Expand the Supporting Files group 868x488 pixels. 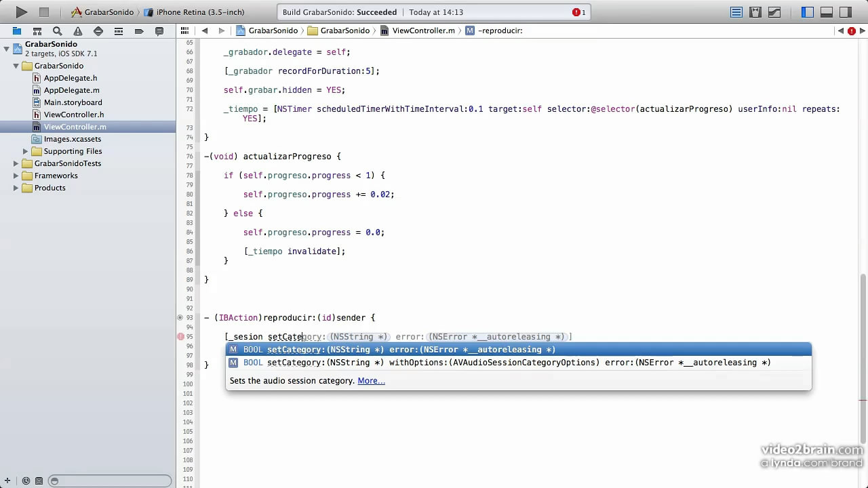click(25, 151)
